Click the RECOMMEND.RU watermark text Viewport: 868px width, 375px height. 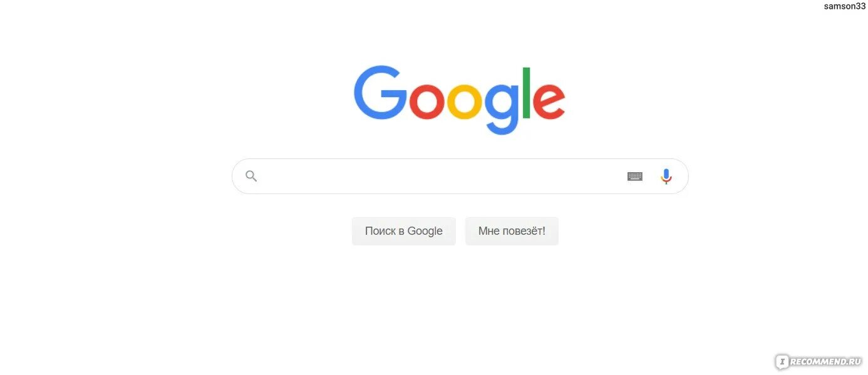[826, 362]
